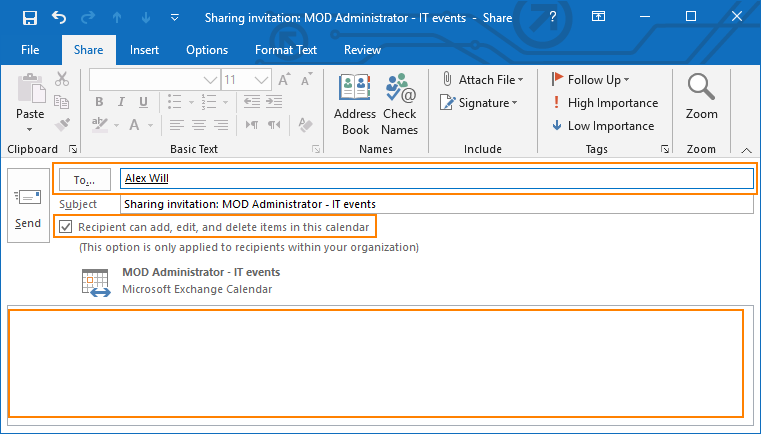The height and width of the screenshot is (434, 761).
Task: Click the To... button
Action: (x=84, y=180)
